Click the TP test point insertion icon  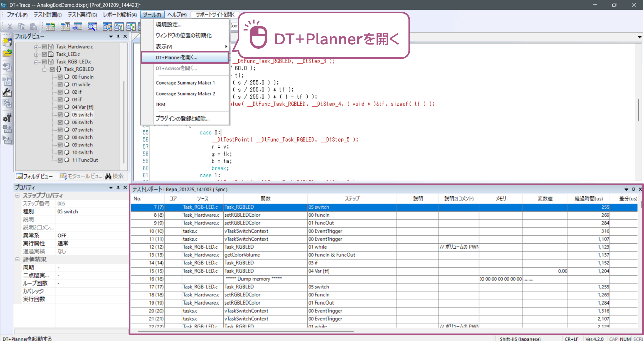(7, 81)
